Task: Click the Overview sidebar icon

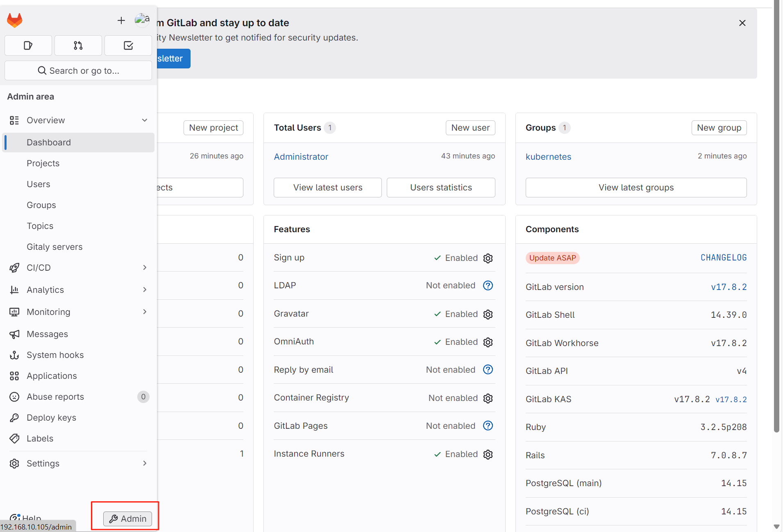Action: click(14, 120)
